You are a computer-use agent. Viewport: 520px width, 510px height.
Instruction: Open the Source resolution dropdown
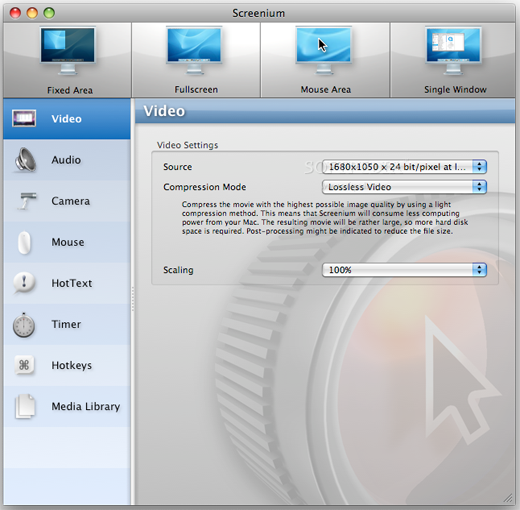point(404,167)
